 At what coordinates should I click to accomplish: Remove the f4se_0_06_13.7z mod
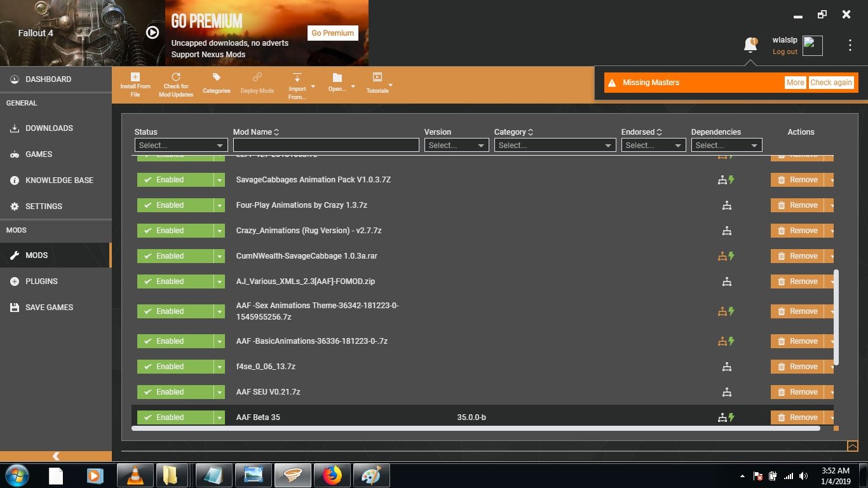pyautogui.click(x=797, y=367)
